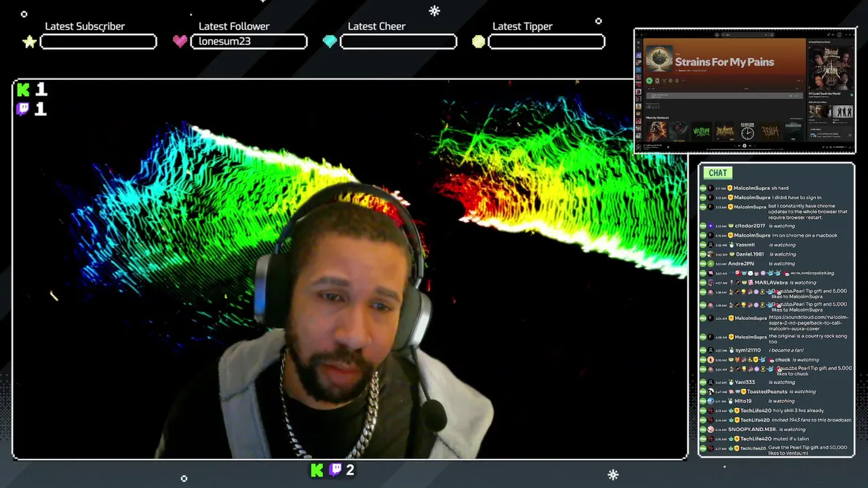Click the Latest Tipper label

click(x=522, y=26)
